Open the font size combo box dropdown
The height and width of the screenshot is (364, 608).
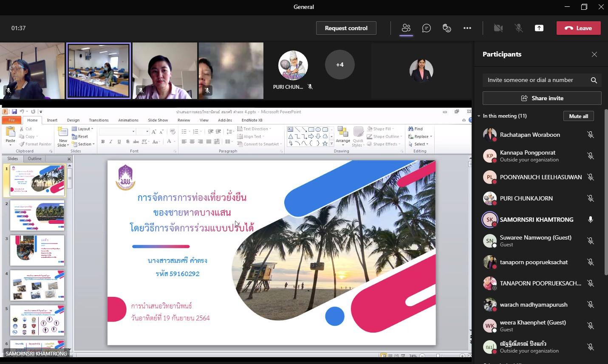point(147,132)
